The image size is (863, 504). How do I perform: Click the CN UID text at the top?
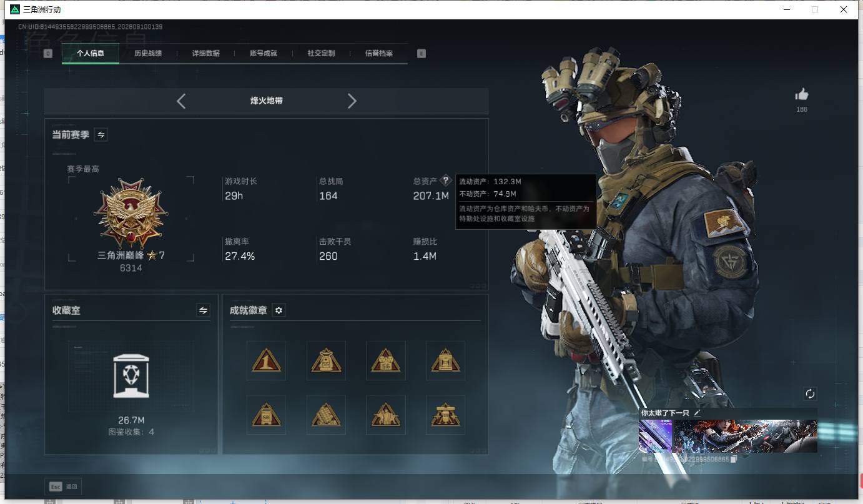[x=91, y=27]
